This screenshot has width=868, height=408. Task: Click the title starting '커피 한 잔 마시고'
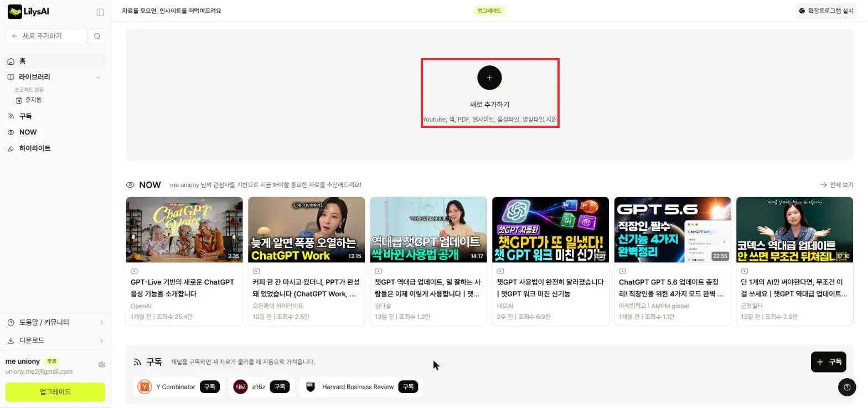305,288
